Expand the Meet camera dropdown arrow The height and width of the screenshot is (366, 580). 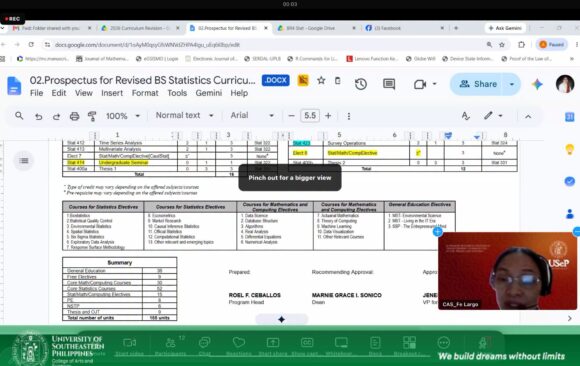(x=434, y=84)
